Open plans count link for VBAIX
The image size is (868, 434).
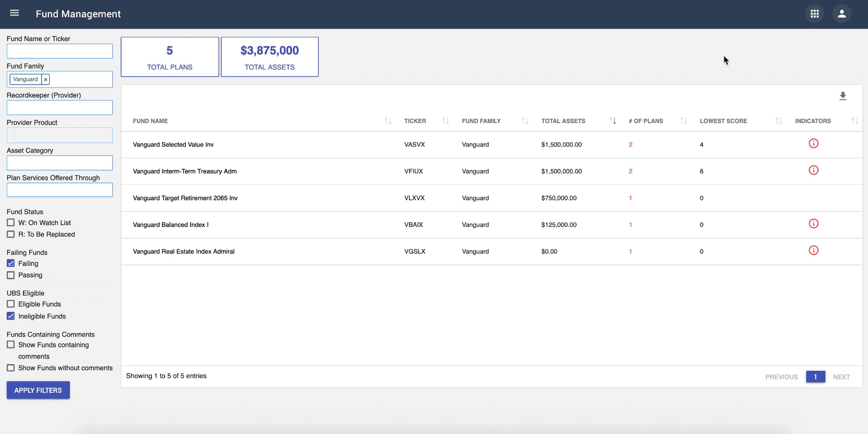(631, 225)
